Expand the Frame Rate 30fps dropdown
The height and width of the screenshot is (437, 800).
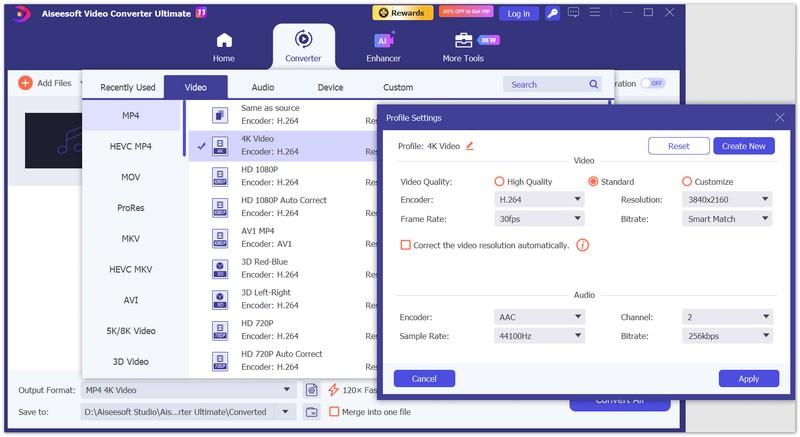(x=539, y=219)
